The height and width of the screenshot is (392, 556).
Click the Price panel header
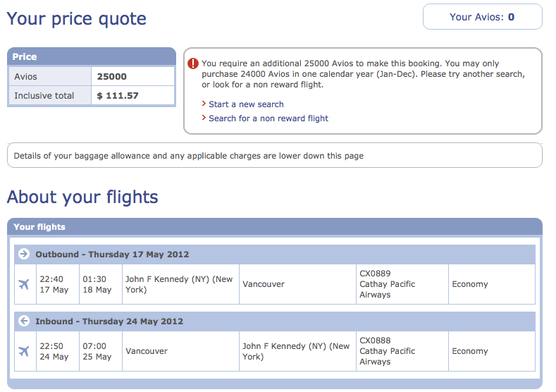coord(92,57)
